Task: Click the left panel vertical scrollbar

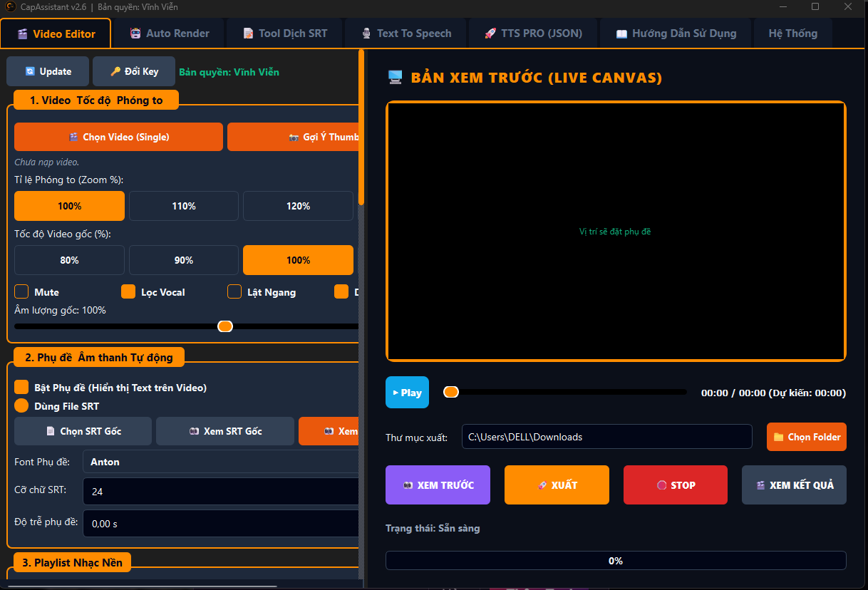Action: click(x=361, y=128)
